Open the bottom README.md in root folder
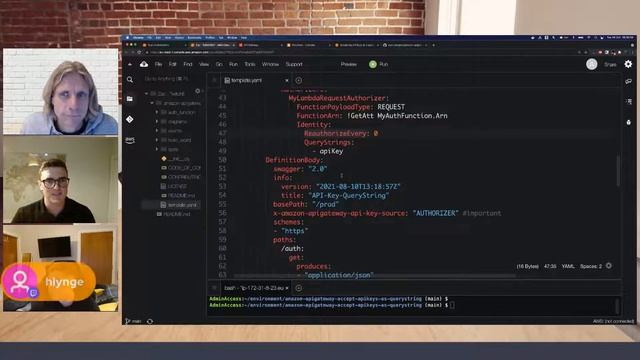Image resolution: width=640 pixels, height=360 pixels. tap(174, 214)
